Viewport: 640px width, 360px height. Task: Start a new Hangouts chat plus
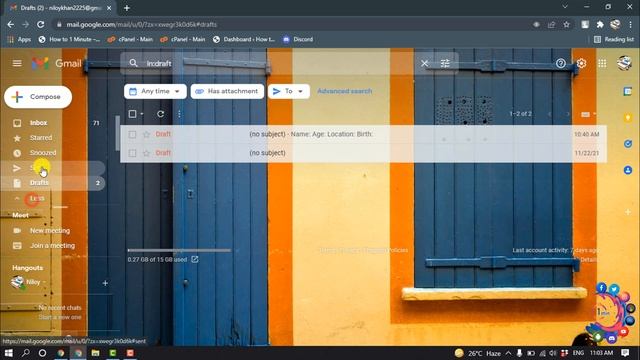coord(105,283)
